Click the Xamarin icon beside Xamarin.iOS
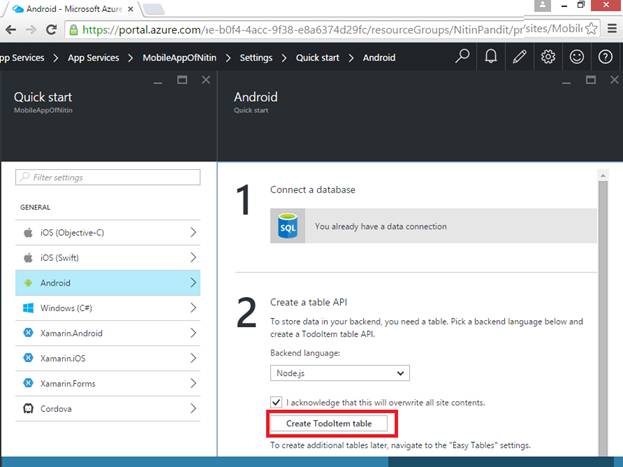 coord(28,358)
